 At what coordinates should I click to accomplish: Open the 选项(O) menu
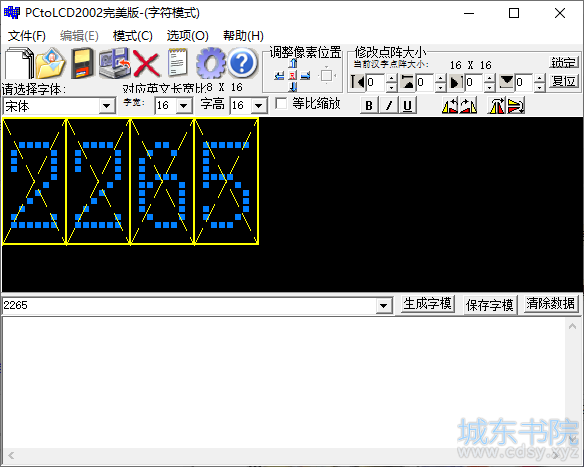click(x=187, y=36)
